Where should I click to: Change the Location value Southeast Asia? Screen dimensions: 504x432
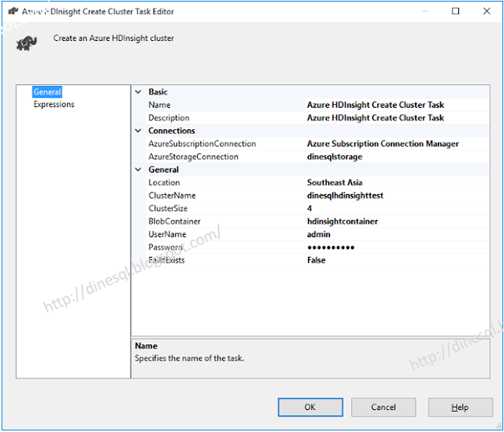coord(397,183)
